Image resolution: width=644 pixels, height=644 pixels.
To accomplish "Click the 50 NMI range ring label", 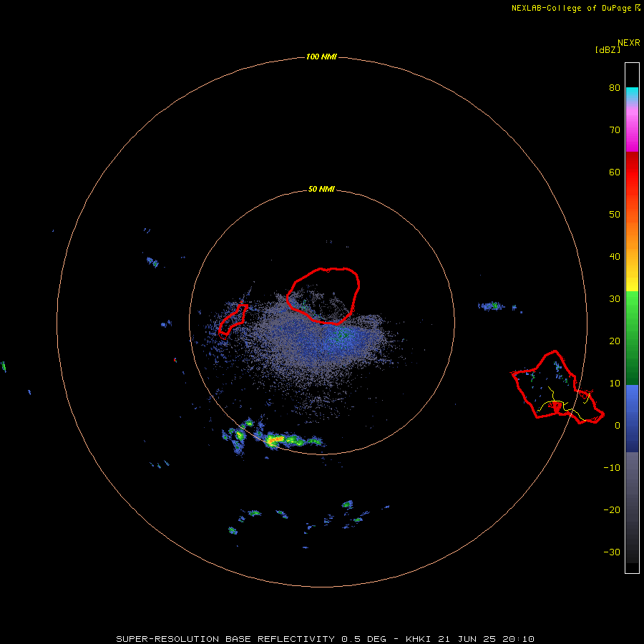I will (321, 190).
